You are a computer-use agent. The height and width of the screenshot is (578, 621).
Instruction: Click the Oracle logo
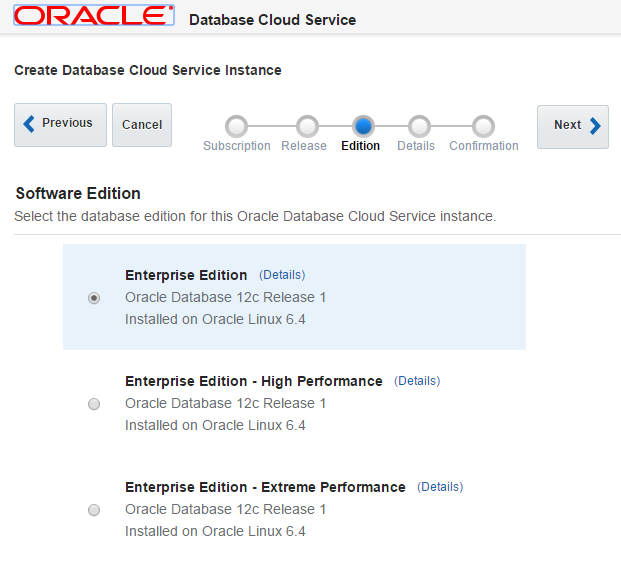point(94,15)
